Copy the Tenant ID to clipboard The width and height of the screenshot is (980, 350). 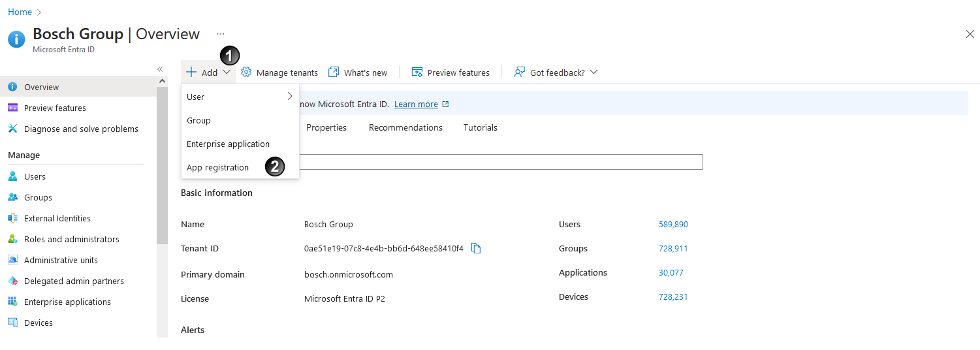(476, 248)
